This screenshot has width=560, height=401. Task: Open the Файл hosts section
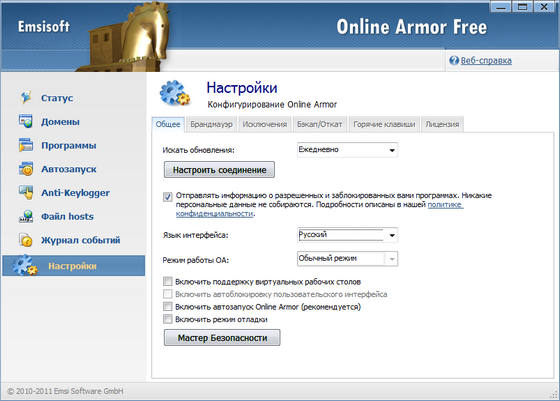pyautogui.click(x=67, y=216)
